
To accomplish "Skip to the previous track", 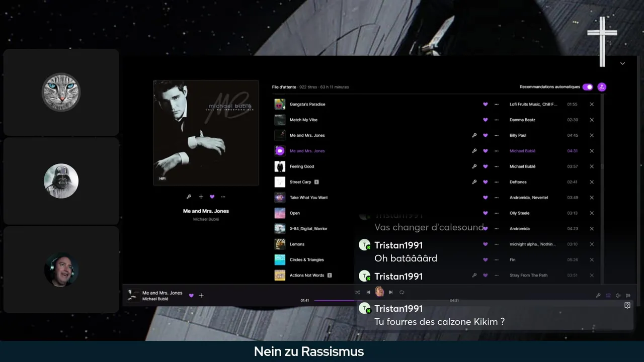I will click(368, 292).
